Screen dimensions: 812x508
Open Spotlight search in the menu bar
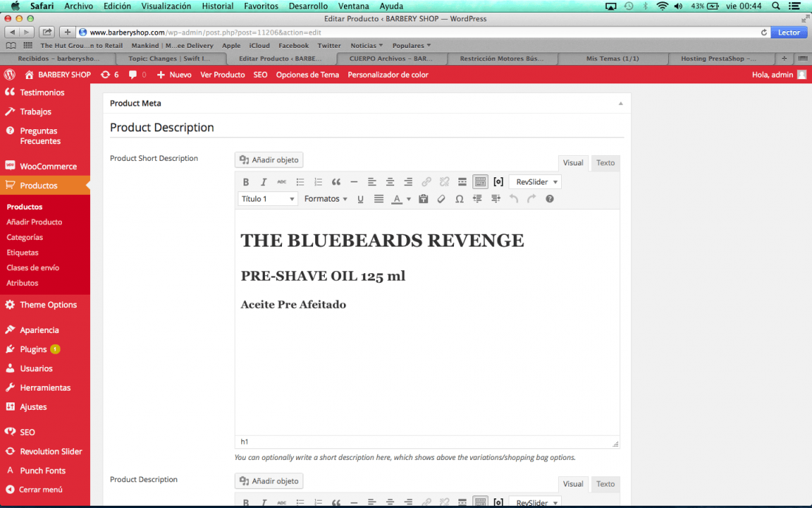776,6
